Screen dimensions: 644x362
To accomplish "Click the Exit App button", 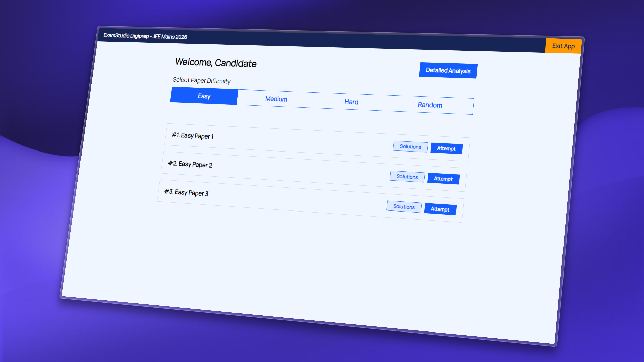I will coord(563,46).
